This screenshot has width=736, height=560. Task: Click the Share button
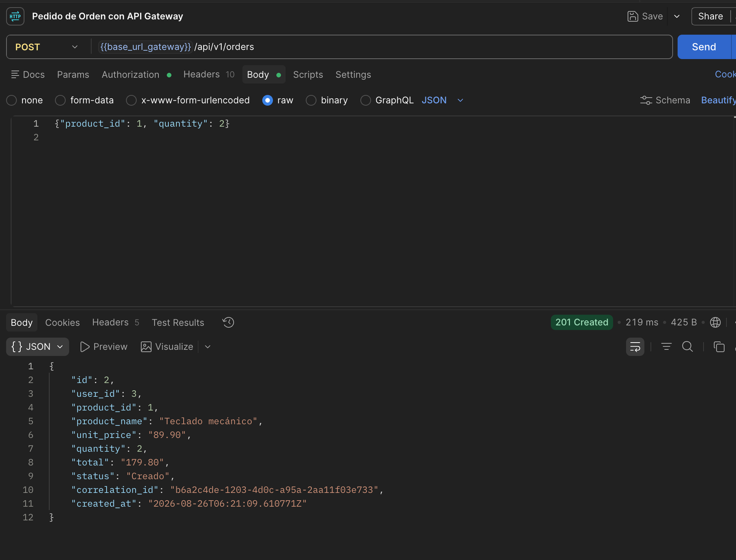pyautogui.click(x=710, y=17)
